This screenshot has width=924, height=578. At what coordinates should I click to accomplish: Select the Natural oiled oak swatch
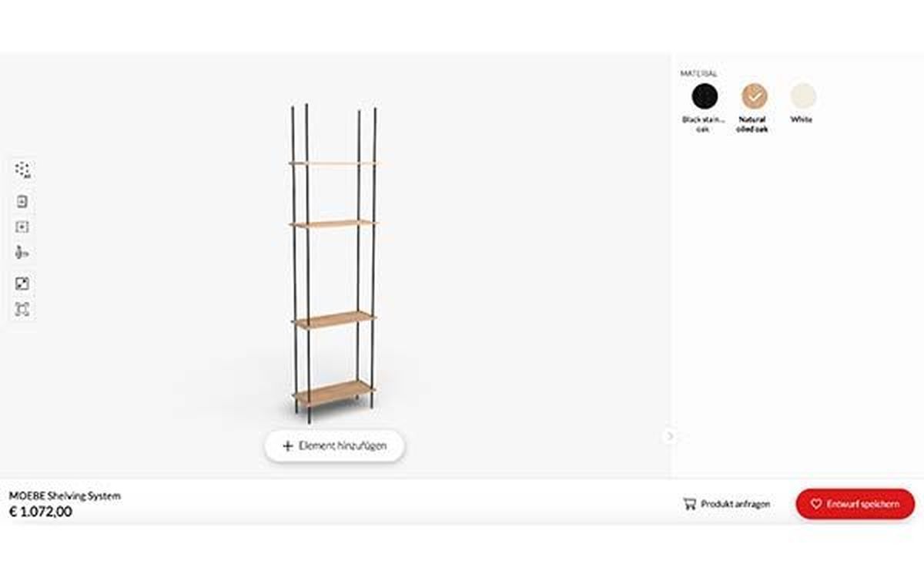coord(755,96)
